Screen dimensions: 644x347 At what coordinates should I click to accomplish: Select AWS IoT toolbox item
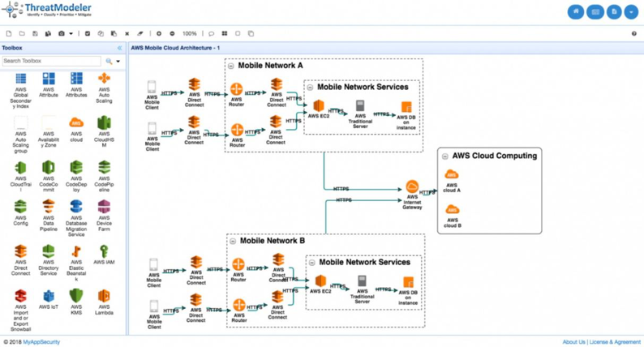49,299
